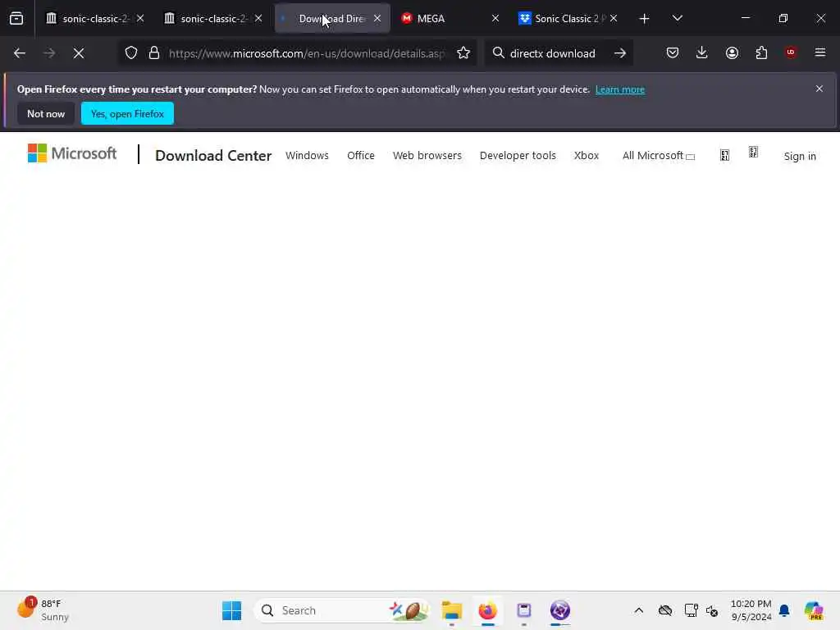Close the first sonic-classic-2 tab
840x630 pixels.
140,18
